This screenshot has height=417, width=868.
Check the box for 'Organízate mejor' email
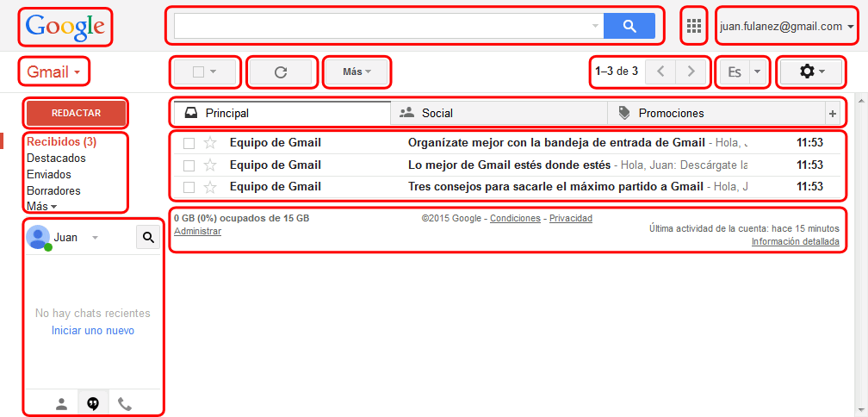pos(189,143)
